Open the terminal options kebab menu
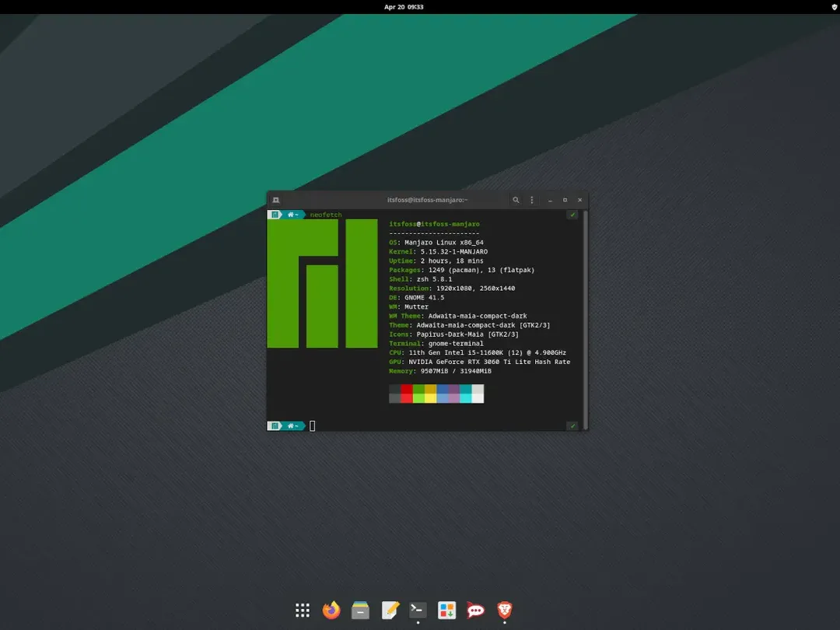 [x=531, y=200]
